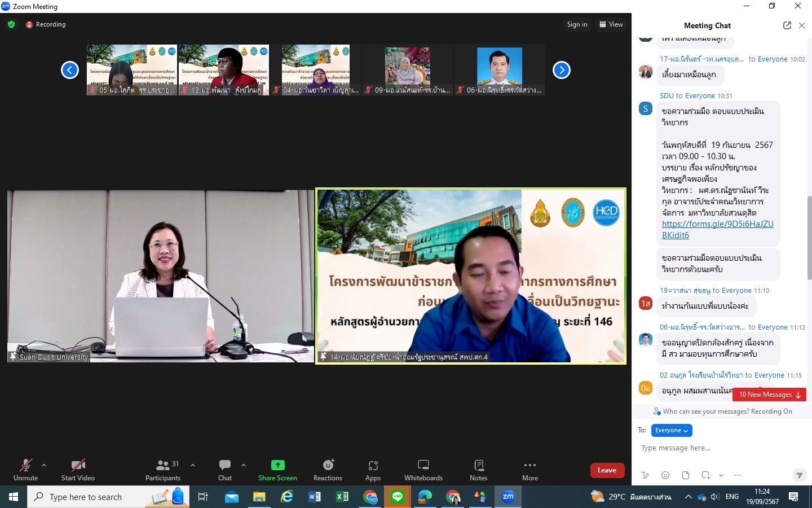Show hidden system tray icons

688,497
